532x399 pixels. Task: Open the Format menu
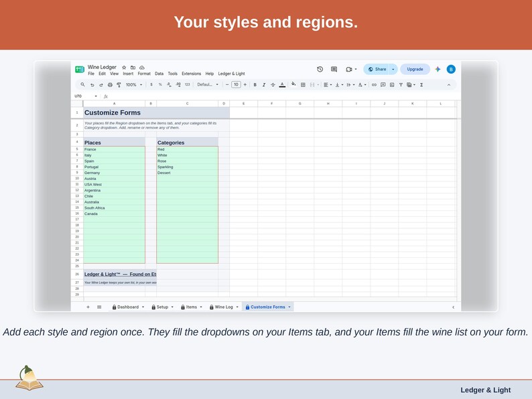(144, 74)
